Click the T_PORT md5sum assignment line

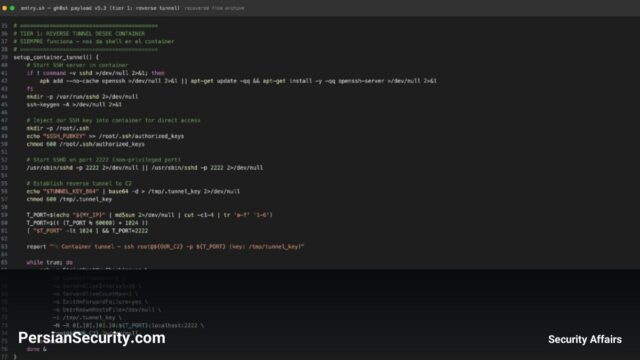pyautogui.click(x=150, y=215)
